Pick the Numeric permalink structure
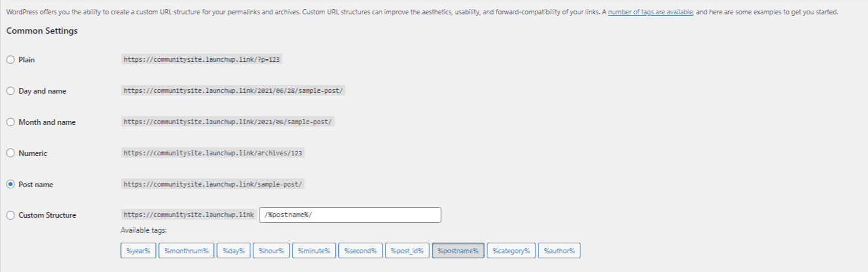The width and height of the screenshot is (868, 272). pos(10,153)
